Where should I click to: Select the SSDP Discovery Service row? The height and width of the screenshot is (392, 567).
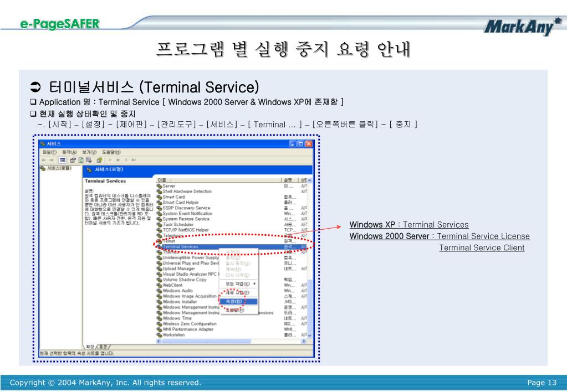[232, 208]
